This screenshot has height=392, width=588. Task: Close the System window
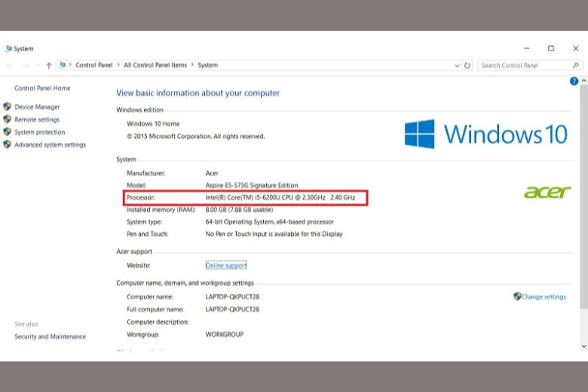(576, 48)
